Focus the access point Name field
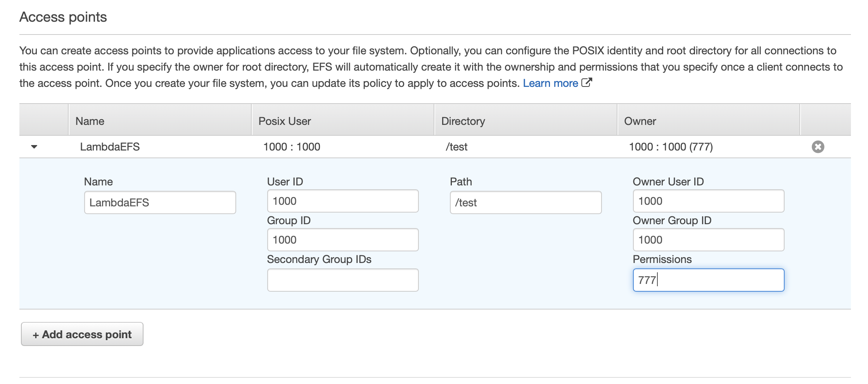868x384 pixels. tap(160, 202)
